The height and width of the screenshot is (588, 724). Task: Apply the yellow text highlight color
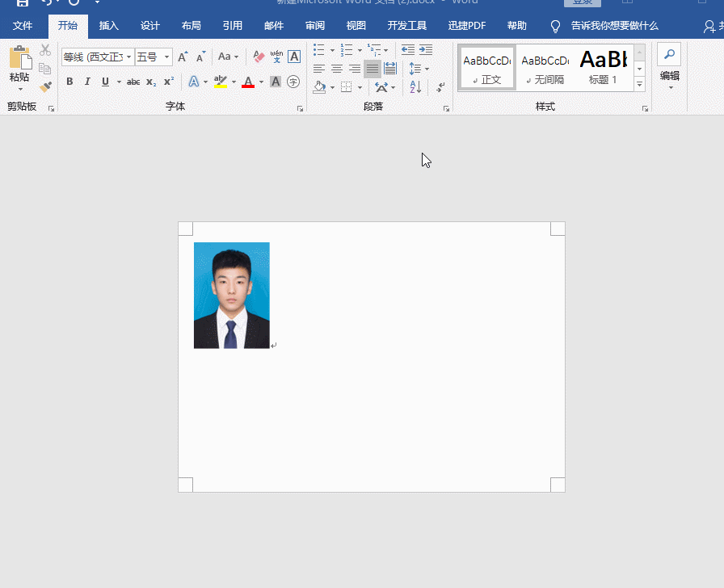click(221, 82)
